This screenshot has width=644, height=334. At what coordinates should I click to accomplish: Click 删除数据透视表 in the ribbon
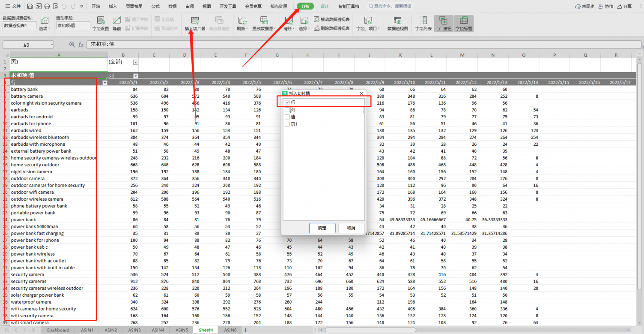332,28
